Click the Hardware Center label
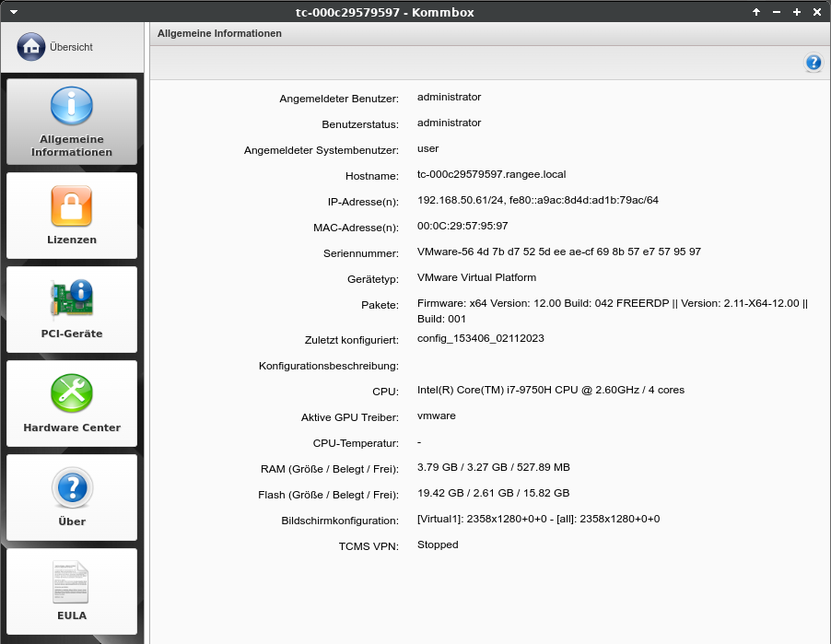The width and height of the screenshot is (831, 644). (x=72, y=427)
